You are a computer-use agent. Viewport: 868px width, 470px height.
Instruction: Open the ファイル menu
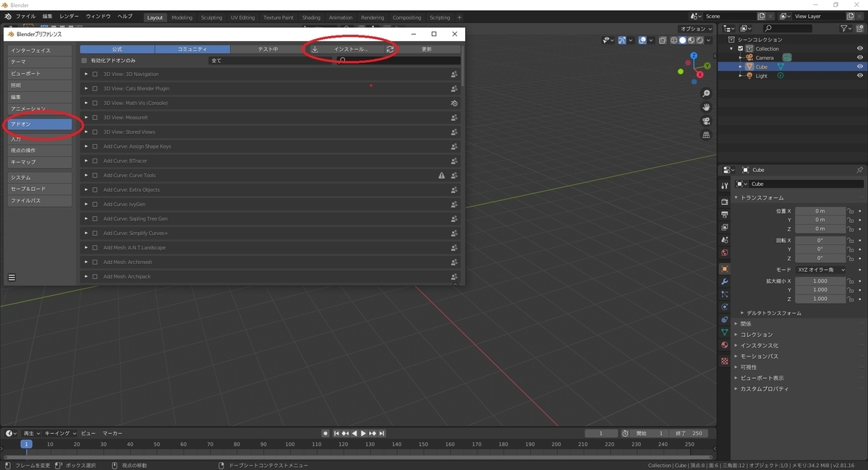(x=25, y=16)
